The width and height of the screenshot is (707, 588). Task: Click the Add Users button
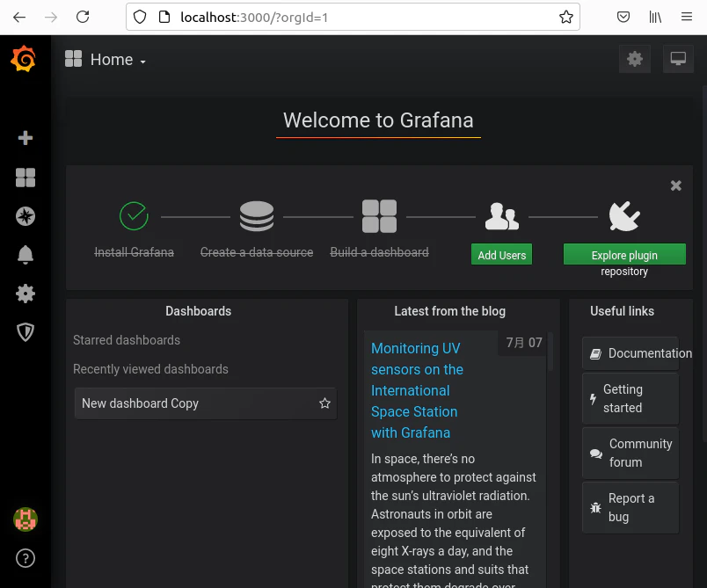point(502,255)
